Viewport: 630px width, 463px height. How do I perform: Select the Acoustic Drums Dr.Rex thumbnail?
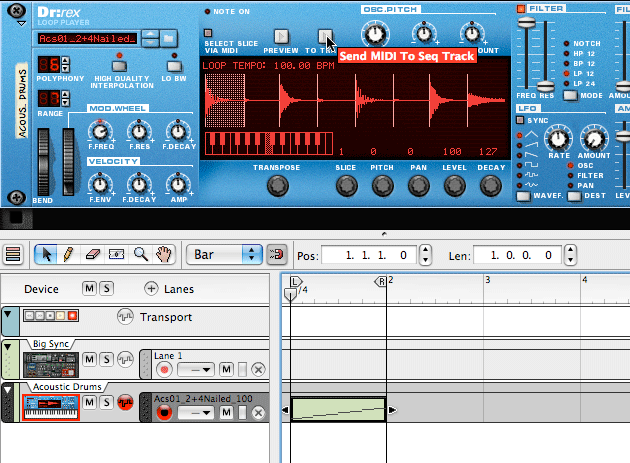click(51, 408)
